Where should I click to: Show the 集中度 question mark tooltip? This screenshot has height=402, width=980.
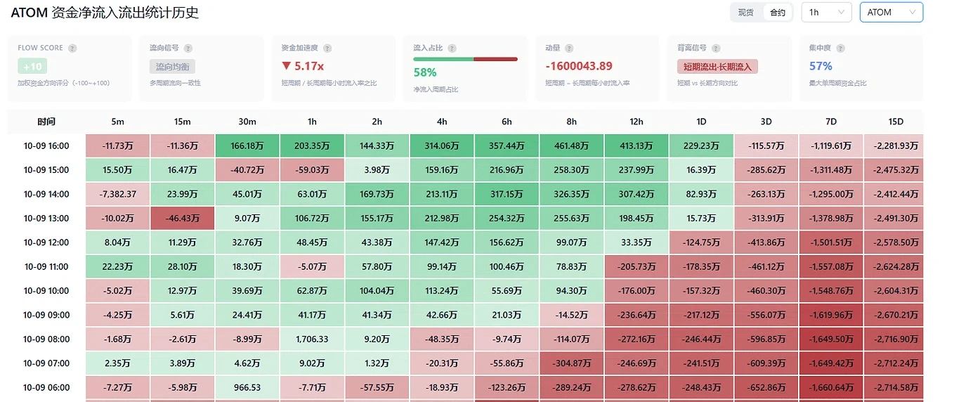tap(840, 48)
